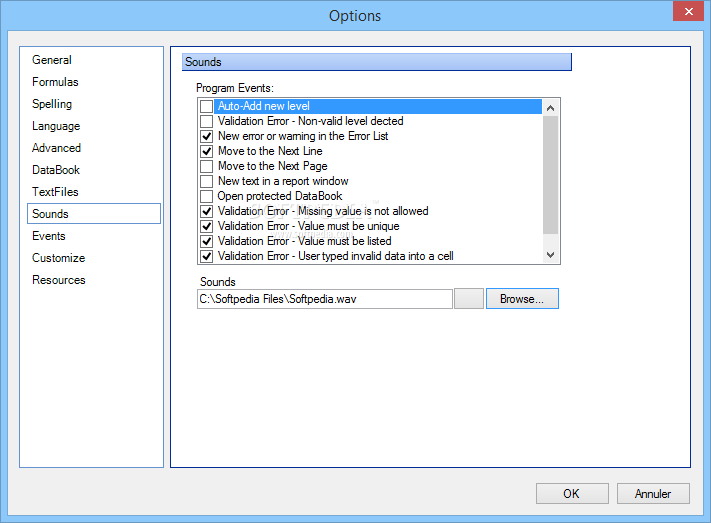Open the General options category
The height and width of the screenshot is (523, 711).
(52, 60)
